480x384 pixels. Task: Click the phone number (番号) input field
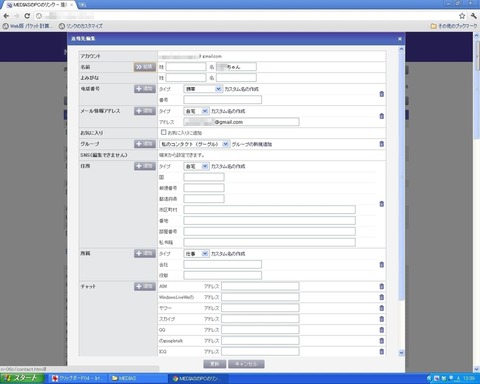223,100
